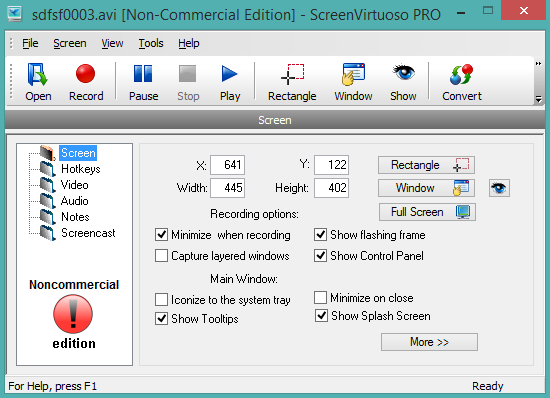Open the Help menu

tap(189, 43)
